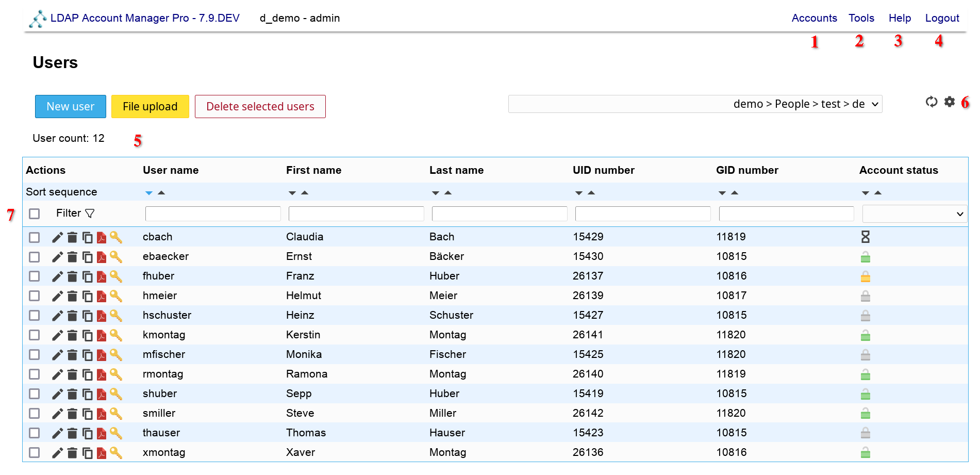980x475 pixels.
Task: Click the copy icon for fhuber
Action: click(88, 276)
